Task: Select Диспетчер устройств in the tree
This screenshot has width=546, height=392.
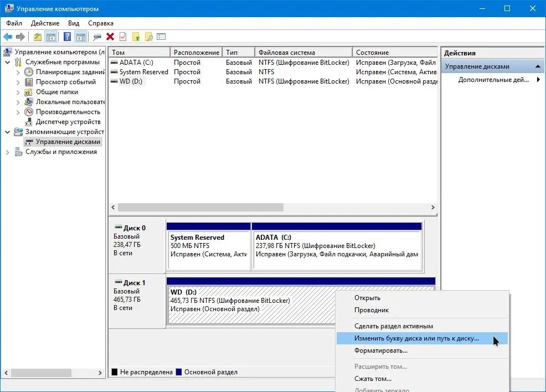Action: [68, 122]
